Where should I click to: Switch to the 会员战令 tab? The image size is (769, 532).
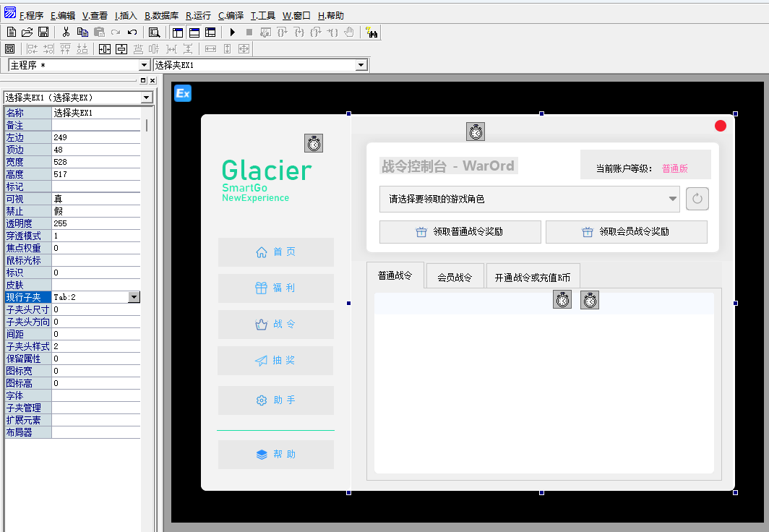pos(455,277)
